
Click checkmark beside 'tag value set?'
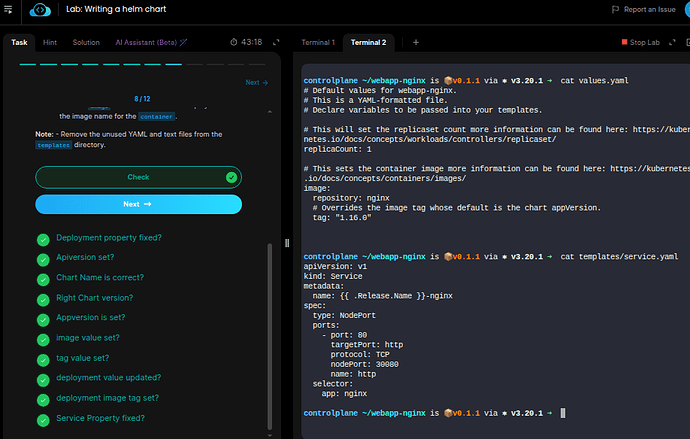click(x=43, y=359)
